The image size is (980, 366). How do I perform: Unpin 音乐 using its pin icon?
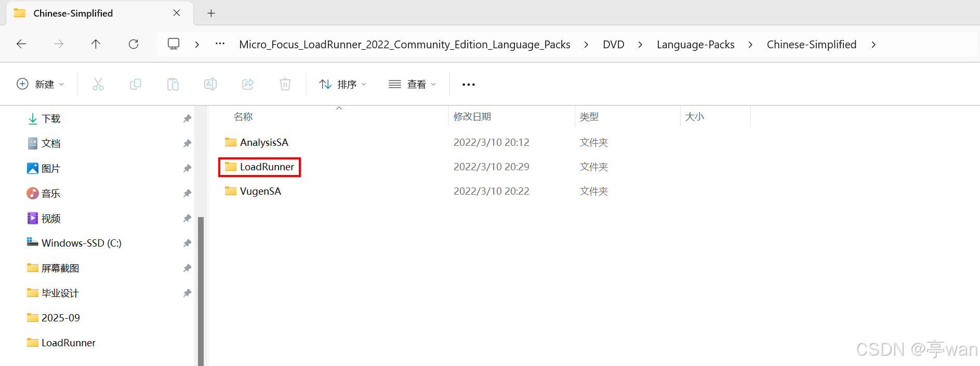pyautogui.click(x=187, y=193)
